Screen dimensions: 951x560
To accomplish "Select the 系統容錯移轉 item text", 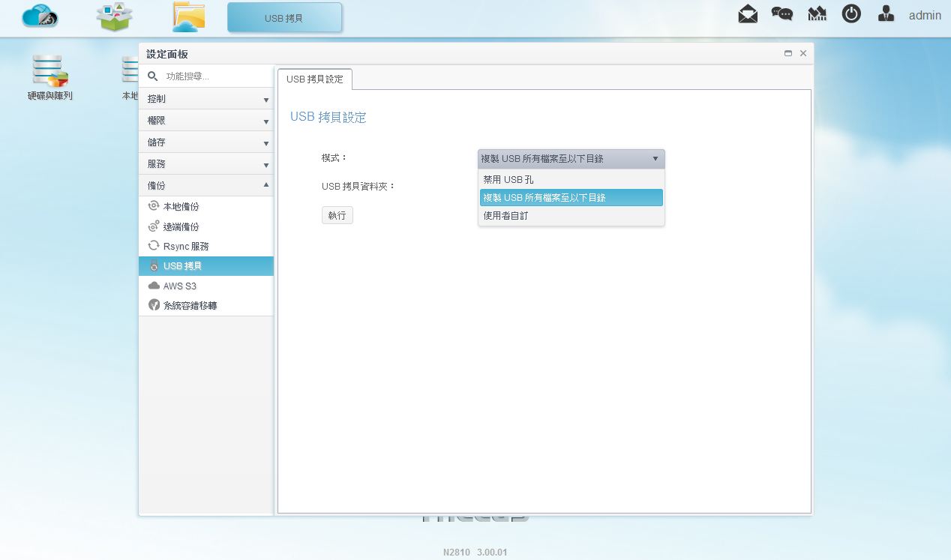I will [x=190, y=306].
